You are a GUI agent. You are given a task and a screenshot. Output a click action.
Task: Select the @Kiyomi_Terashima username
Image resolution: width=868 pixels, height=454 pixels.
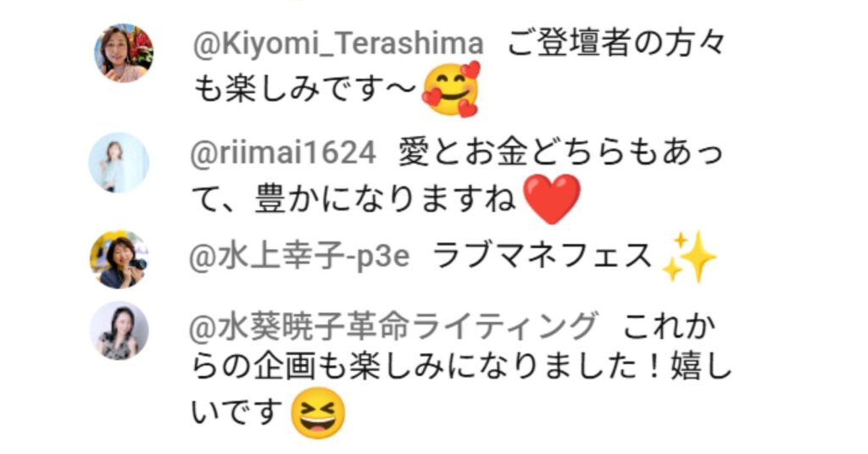point(337,44)
